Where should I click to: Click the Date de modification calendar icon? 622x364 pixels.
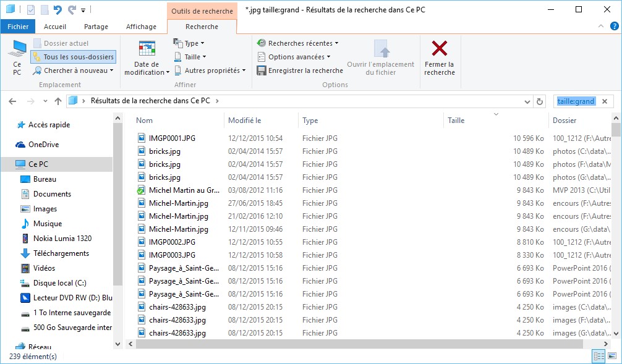point(147,49)
